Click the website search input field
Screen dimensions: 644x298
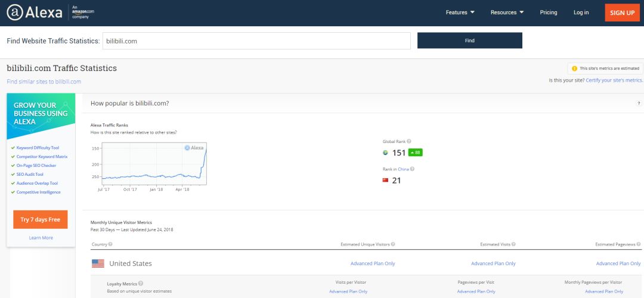256,41
